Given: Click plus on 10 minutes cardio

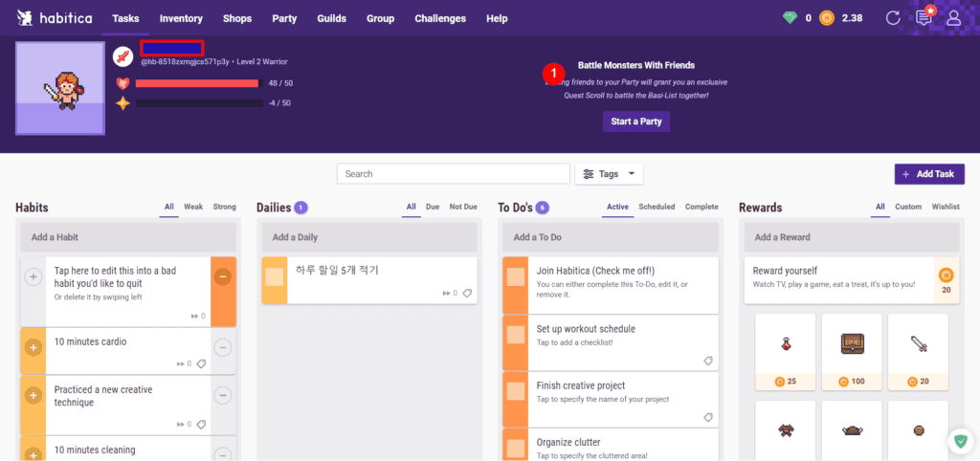Looking at the screenshot, I should 33,346.
